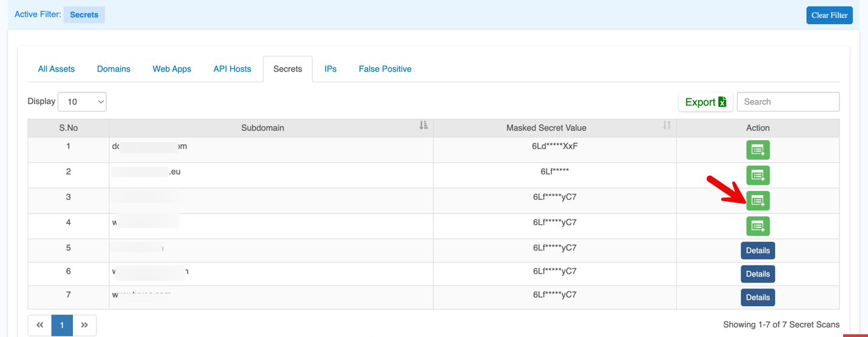Sort by Masked Secret Value icon
Image resolution: width=868 pixels, height=337 pixels.
pos(666,125)
